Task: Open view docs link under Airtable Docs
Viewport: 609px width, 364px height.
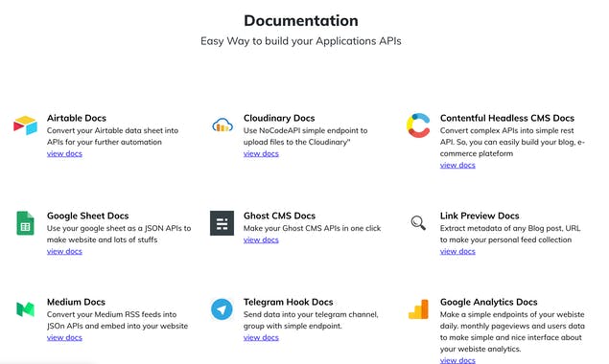Action: [x=64, y=153]
